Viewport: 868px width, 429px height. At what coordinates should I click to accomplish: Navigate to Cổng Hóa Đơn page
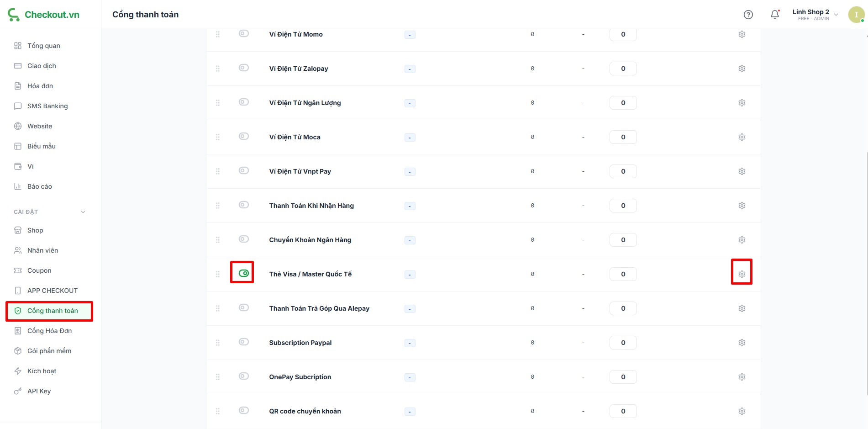click(49, 331)
